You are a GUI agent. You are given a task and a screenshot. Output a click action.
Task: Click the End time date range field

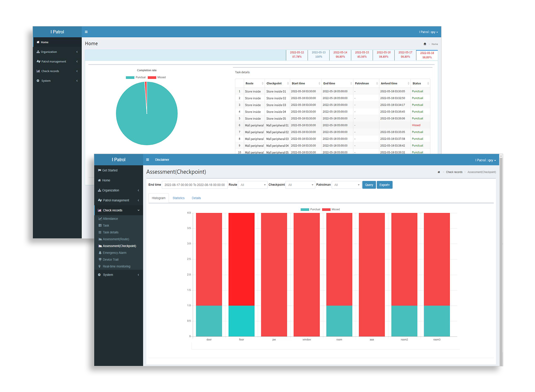point(195,185)
